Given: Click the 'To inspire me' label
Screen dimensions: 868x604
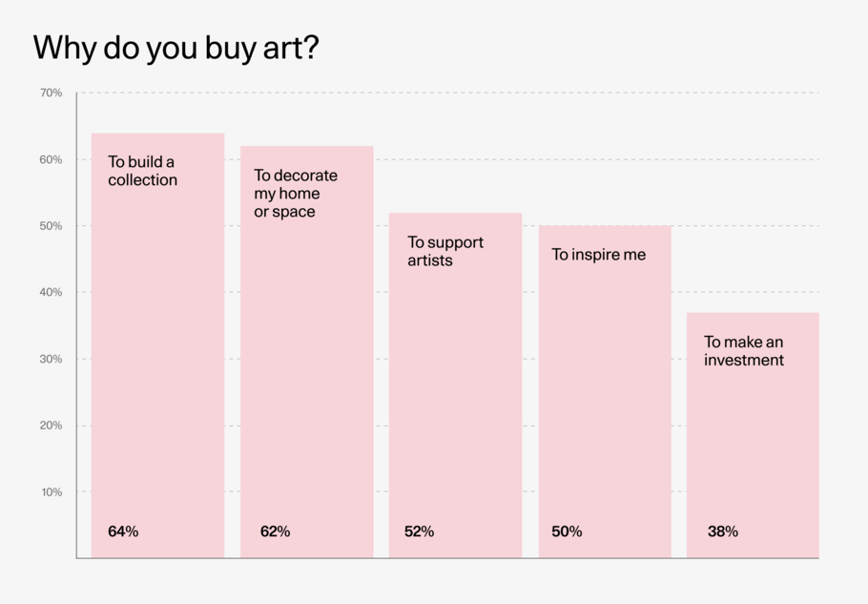Looking at the screenshot, I should click(x=598, y=255).
